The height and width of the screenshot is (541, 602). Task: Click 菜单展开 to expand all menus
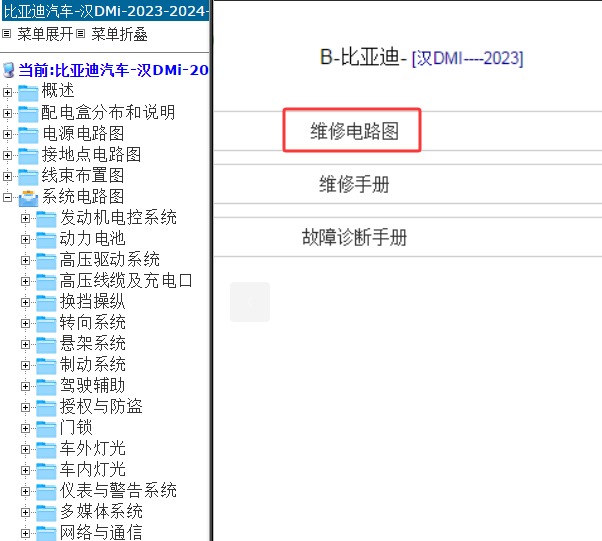[x=45, y=34]
